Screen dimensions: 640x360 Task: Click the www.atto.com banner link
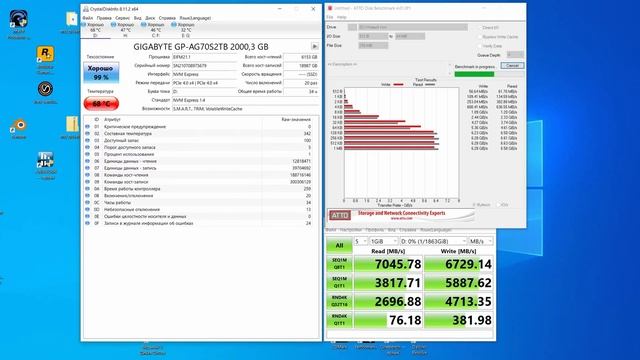(401, 218)
